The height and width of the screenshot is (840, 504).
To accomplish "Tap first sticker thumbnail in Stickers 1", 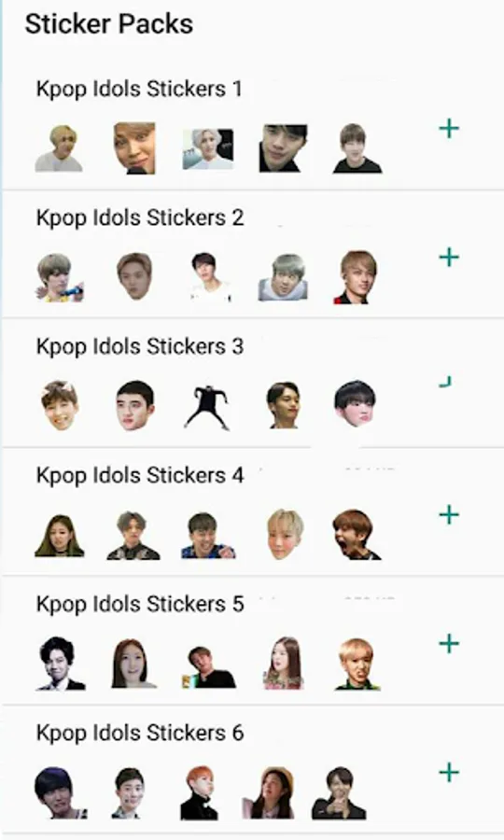I will (59, 148).
